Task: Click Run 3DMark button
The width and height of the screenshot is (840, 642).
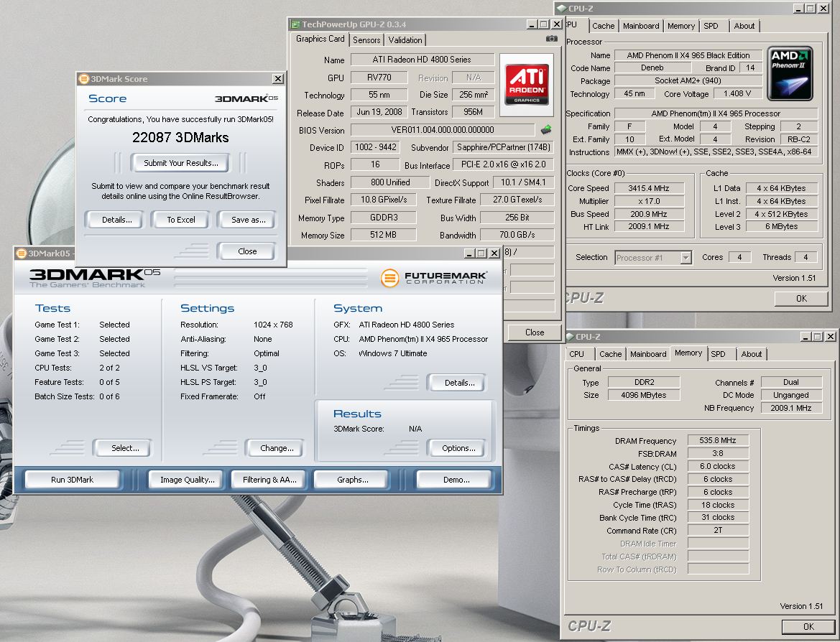Action: pos(73,480)
